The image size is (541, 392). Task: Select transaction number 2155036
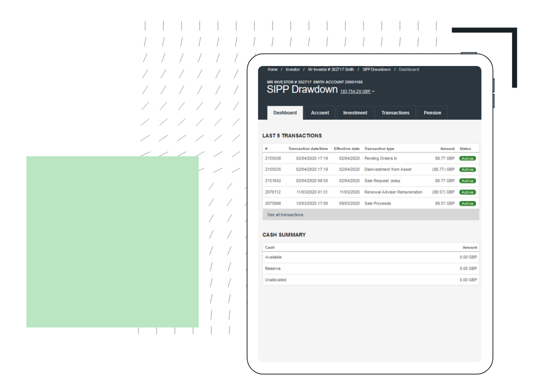(273, 158)
